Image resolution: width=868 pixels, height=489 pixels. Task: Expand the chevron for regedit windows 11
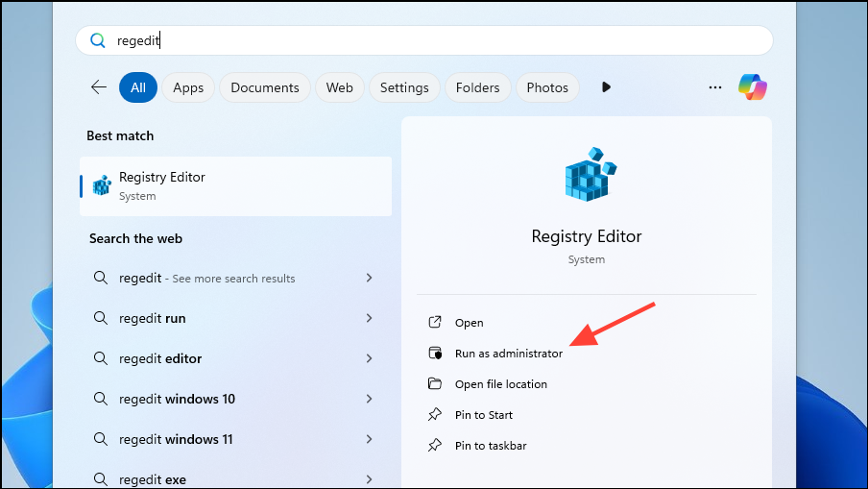[370, 439]
